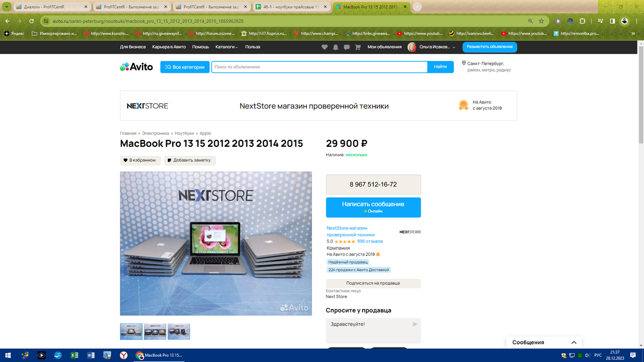Screen dimensions: 644x362
Task: Reload the page with refresh icon
Action: (x=31, y=21)
